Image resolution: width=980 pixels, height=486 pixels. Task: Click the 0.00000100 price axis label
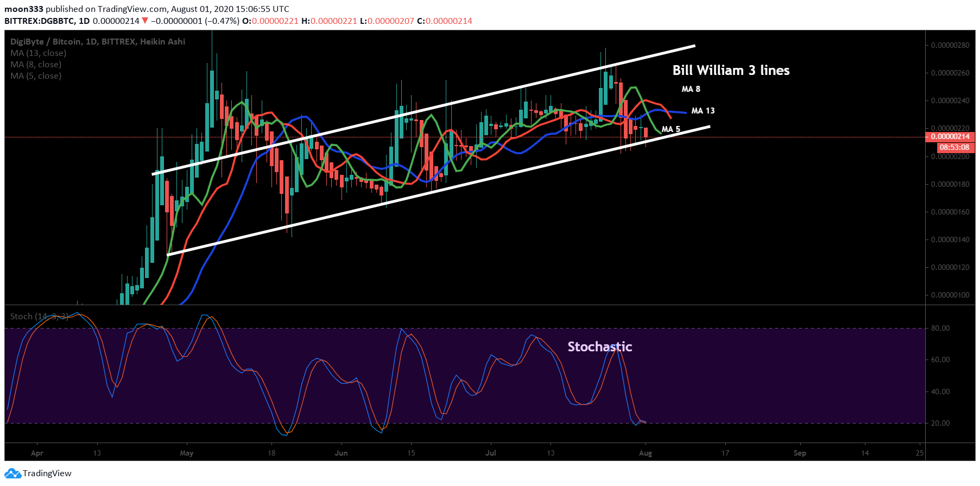click(x=950, y=295)
